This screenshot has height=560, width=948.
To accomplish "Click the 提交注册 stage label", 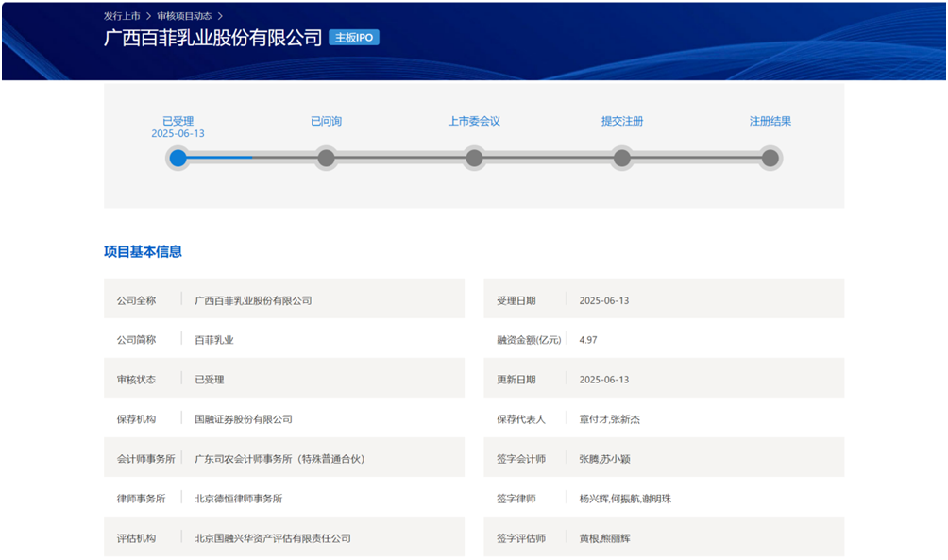I will (622, 121).
